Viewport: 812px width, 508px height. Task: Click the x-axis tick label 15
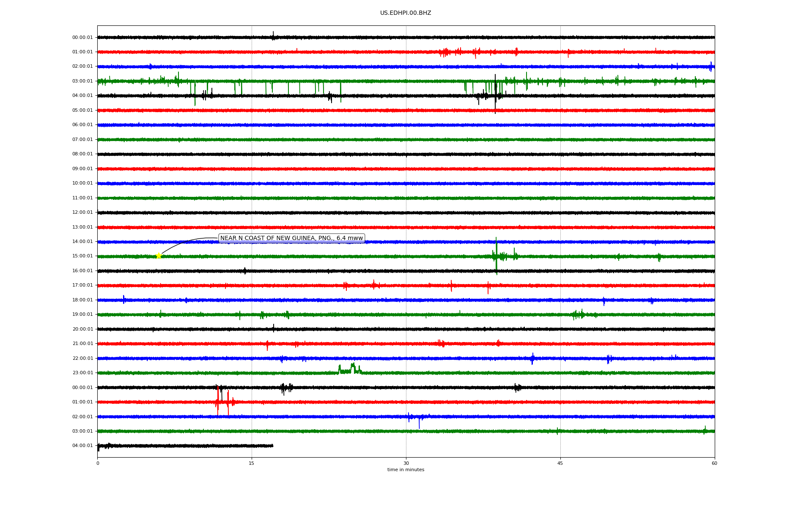tap(252, 463)
